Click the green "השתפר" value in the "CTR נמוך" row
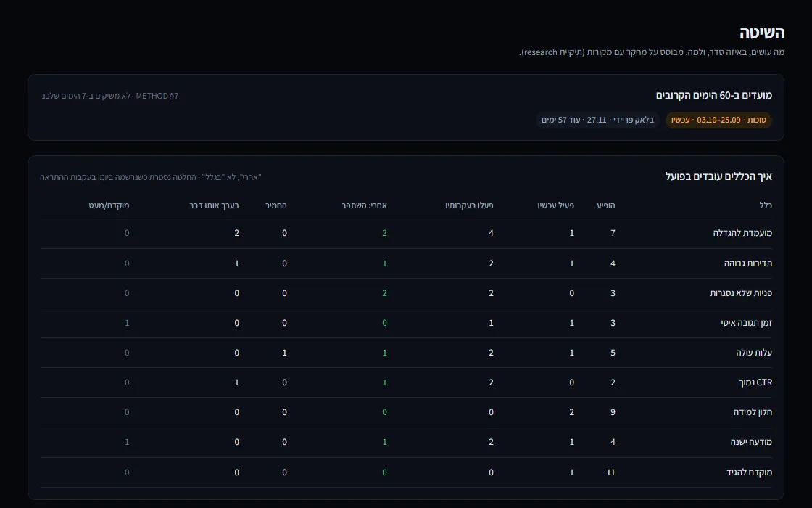The height and width of the screenshot is (508, 812). pos(384,382)
